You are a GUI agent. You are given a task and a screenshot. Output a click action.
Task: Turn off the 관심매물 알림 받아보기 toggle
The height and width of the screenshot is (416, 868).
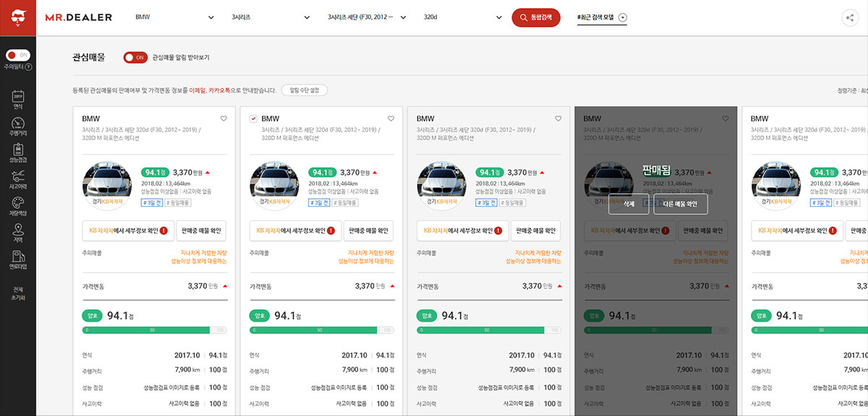point(135,57)
